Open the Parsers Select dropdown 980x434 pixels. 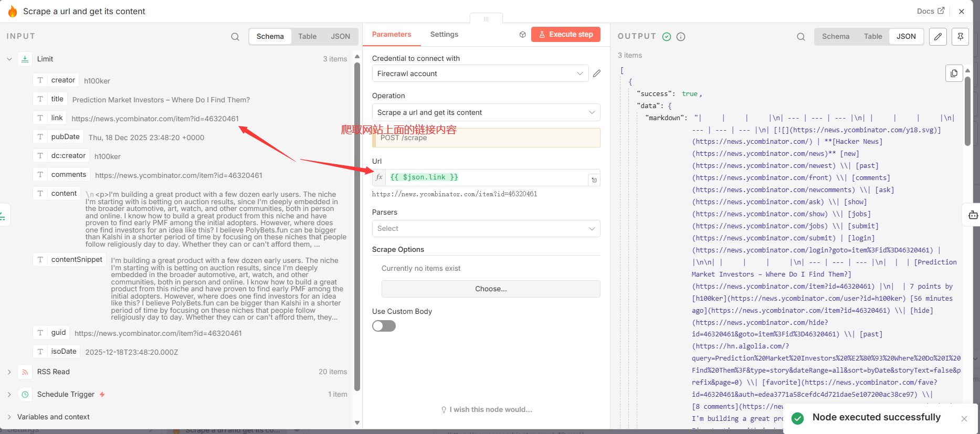tap(486, 228)
